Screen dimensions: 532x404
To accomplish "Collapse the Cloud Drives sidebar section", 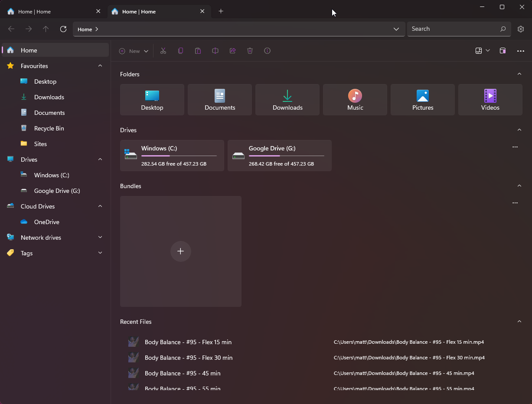I will click(100, 206).
